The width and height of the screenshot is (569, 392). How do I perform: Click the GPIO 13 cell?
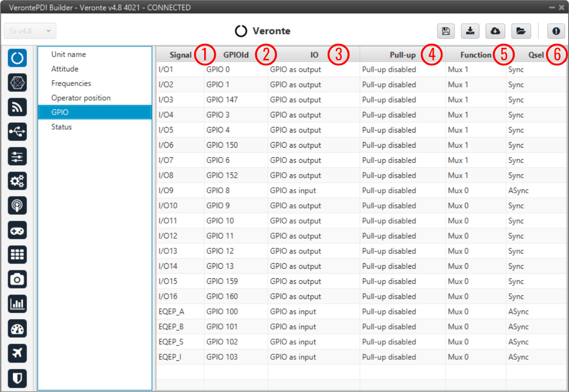(x=236, y=266)
